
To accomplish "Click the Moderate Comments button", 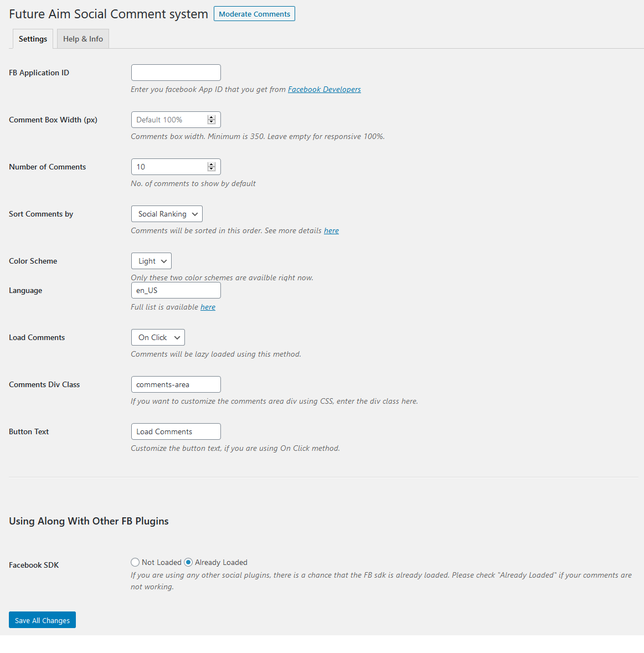I will pyautogui.click(x=254, y=14).
